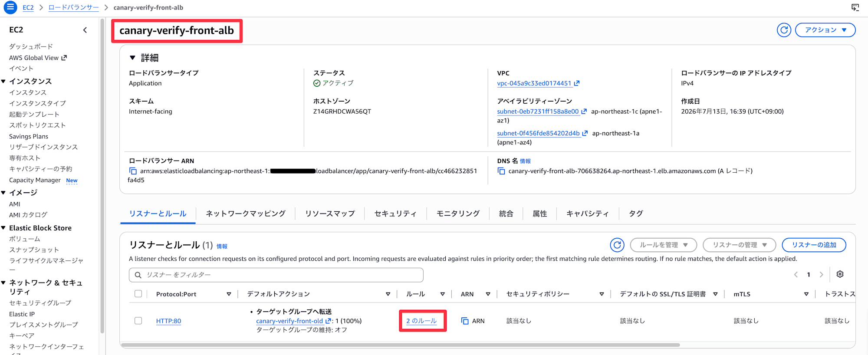868x355 pixels.
Task: Collapse the 詳細 section
Action: (x=133, y=58)
